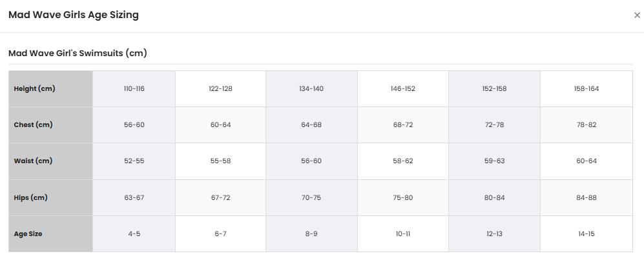Screen dimensions: 644x269
Task: Select the 56-60 waist cell
Action: [311, 161]
